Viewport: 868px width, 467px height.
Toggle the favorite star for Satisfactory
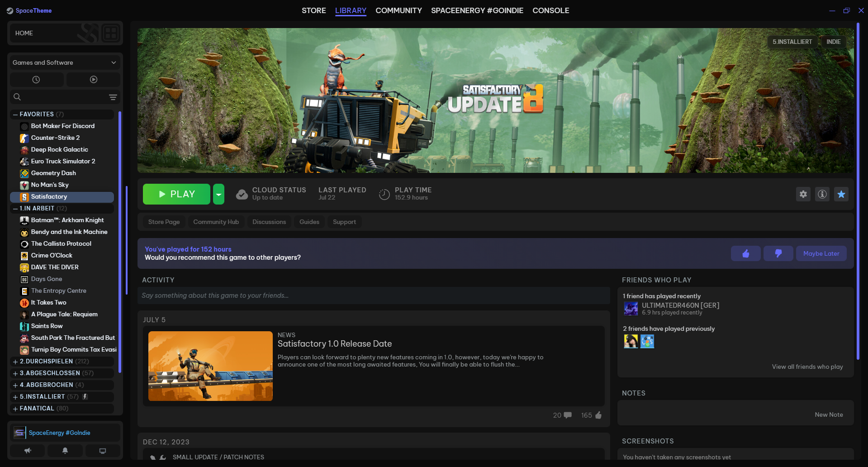point(841,194)
